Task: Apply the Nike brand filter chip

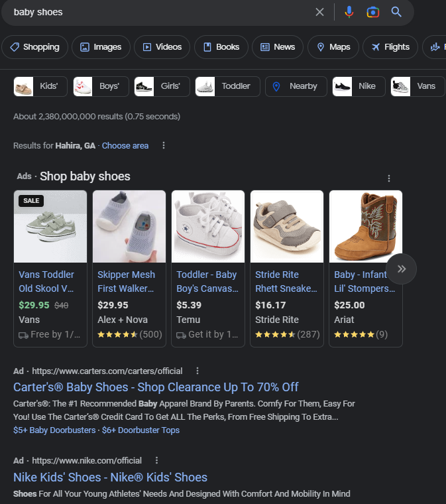Action: pos(359,86)
